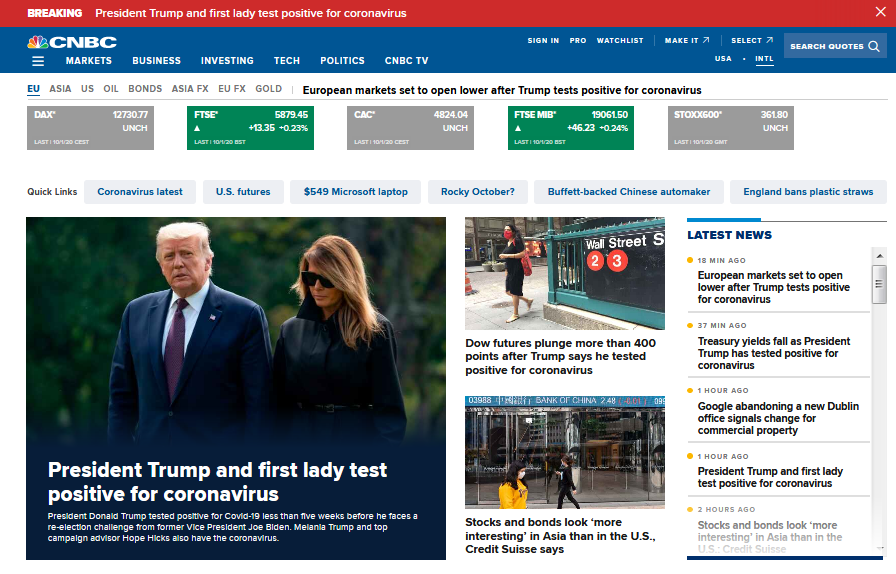Open the PRO link
The width and height of the screenshot is (896, 574).
pyautogui.click(x=578, y=41)
